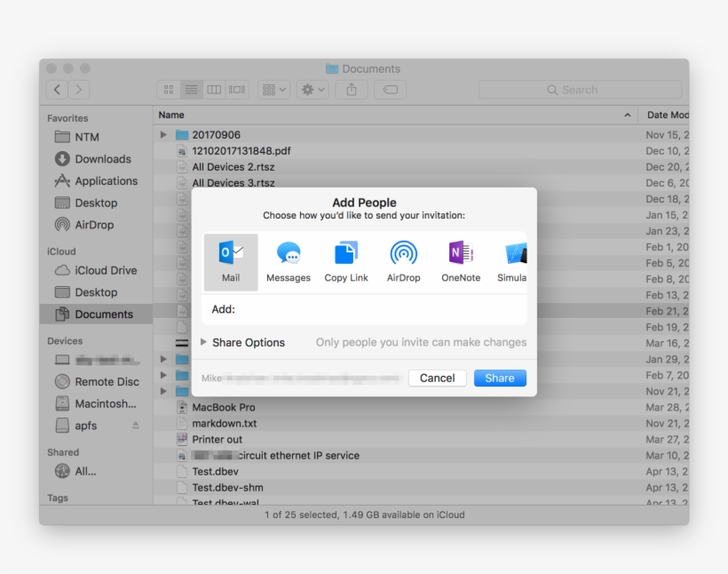This screenshot has width=728, height=574.
Task: Select All Devices 3.rtsz file
Action: tap(421, 183)
